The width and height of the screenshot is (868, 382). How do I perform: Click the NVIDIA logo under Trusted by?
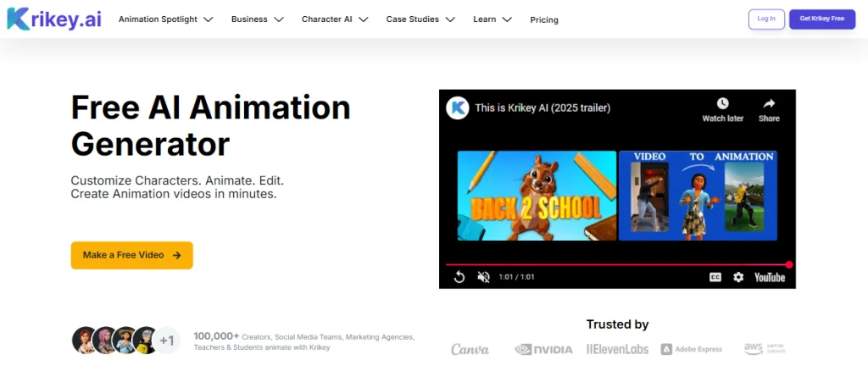[x=543, y=349]
